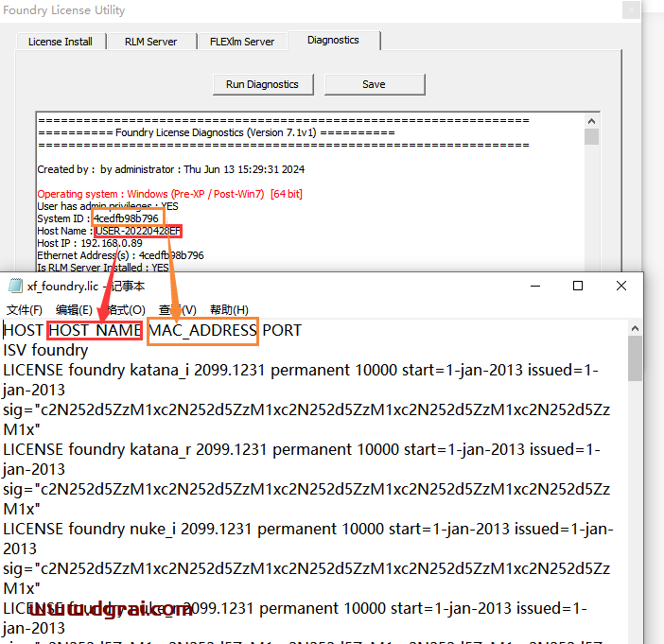Click the System ID value 4cedfb98b796
This screenshot has width=664, height=644.
pyautogui.click(x=126, y=218)
